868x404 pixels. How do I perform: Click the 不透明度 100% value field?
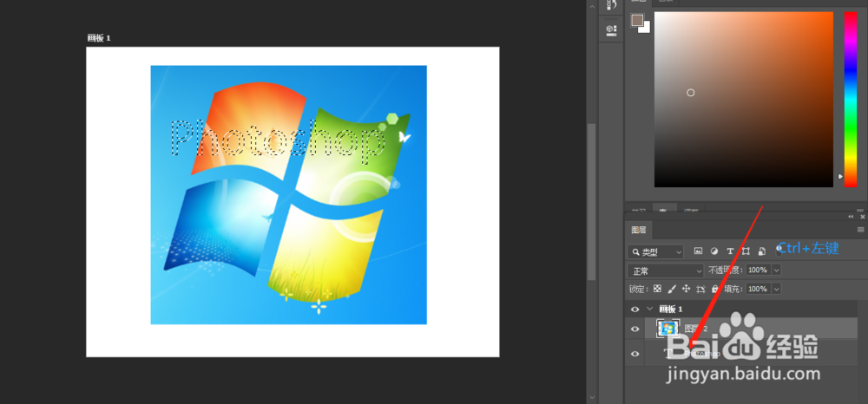[758, 270]
